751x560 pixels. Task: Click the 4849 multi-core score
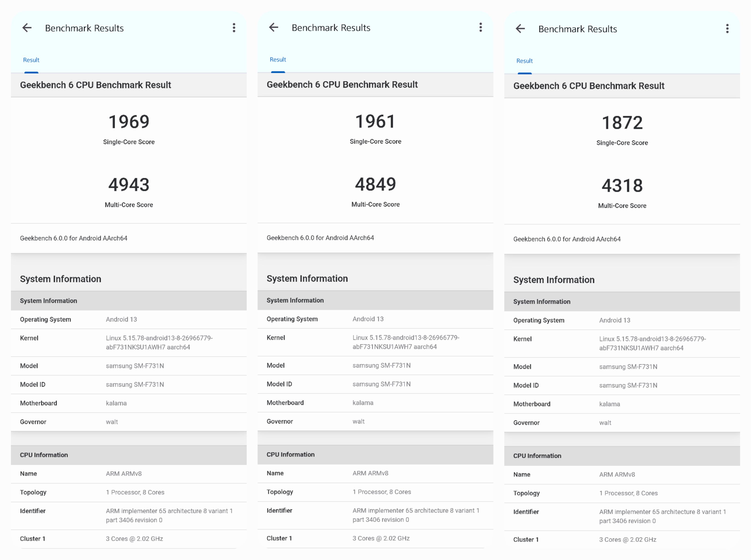pos(375,184)
